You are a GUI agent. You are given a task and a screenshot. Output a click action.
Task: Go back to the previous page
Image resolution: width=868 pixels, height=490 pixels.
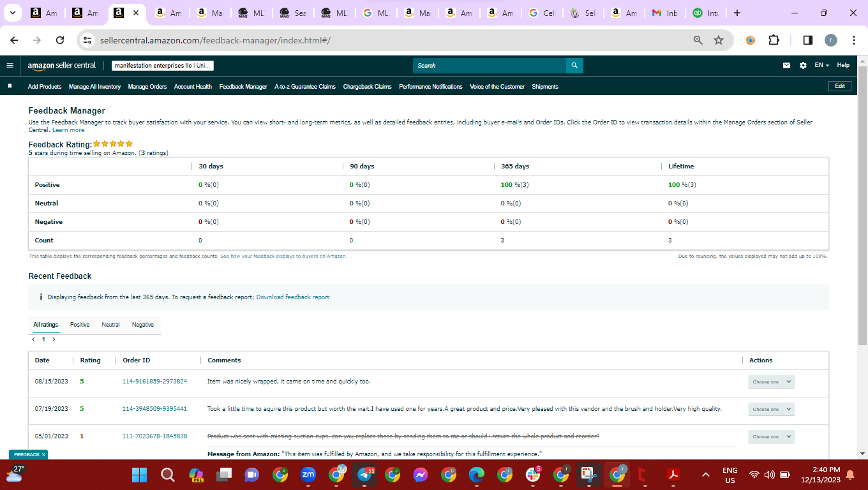point(15,40)
